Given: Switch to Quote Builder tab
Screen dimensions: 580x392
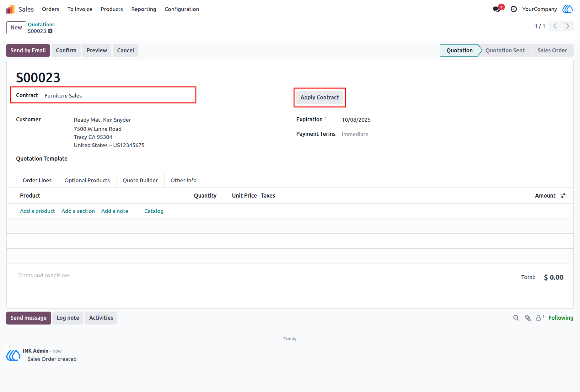Looking at the screenshot, I should point(140,180).
